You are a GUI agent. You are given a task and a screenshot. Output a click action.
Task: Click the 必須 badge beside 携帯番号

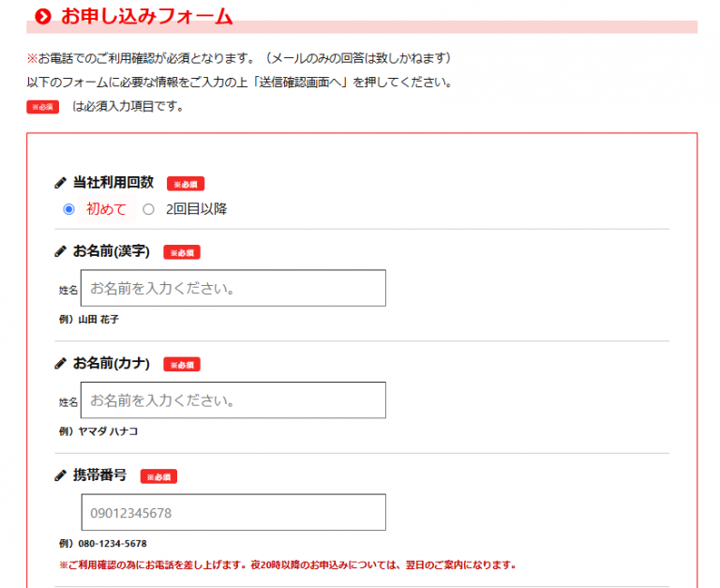tap(158, 476)
